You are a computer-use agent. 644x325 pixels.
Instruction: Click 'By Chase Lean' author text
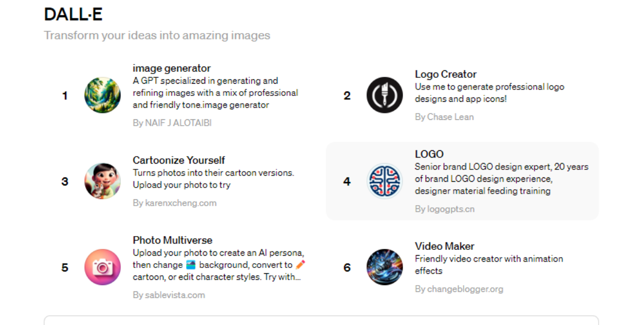(444, 117)
